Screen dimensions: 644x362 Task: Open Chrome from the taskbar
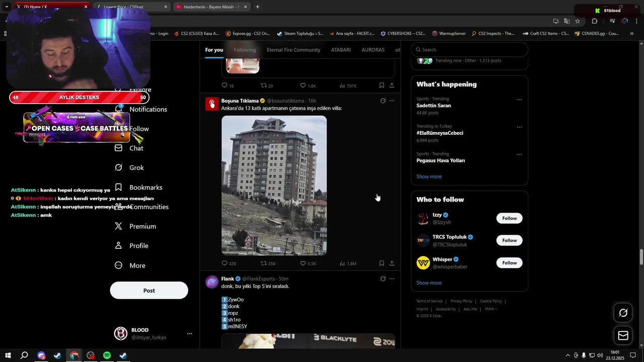pos(74,355)
